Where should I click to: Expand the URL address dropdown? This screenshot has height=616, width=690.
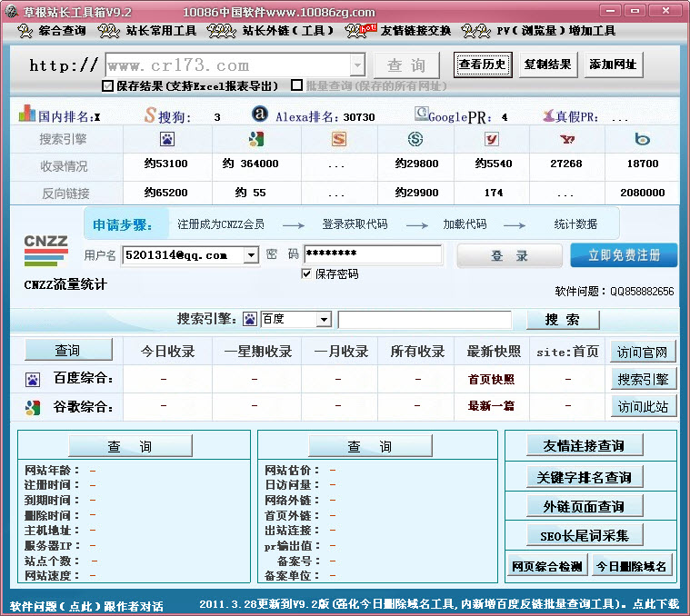click(x=358, y=65)
